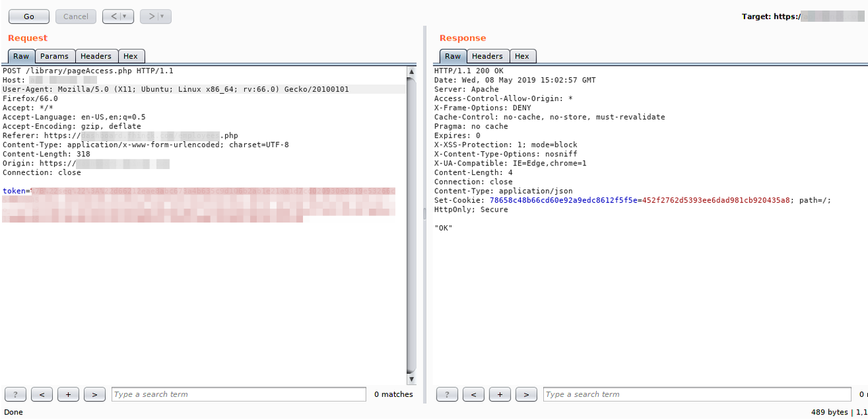Open the Response Hex tab
The height and width of the screenshot is (420, 868).
pyautogui.click(x=522, y=56)
